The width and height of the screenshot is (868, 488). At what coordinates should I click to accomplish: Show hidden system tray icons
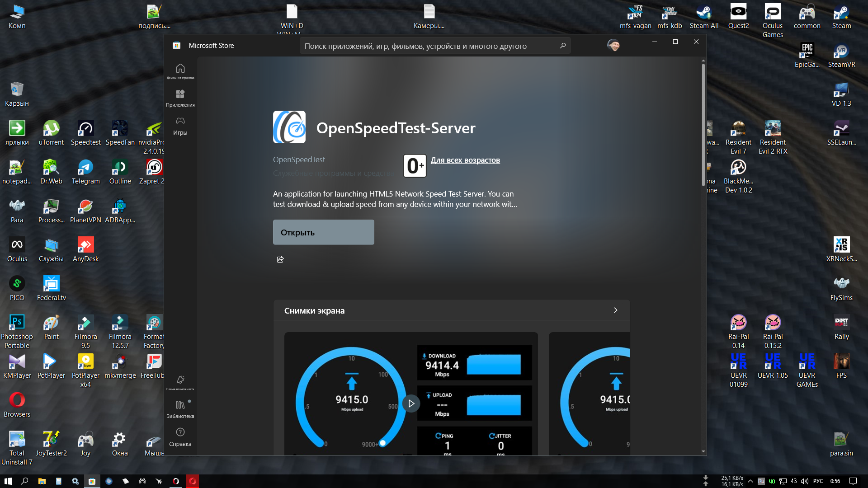(750, 481)
